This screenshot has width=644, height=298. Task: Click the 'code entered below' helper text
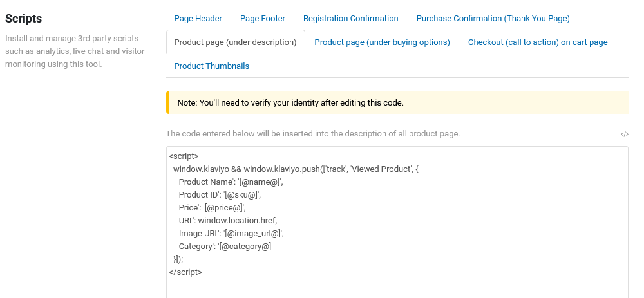pos(313,134)
